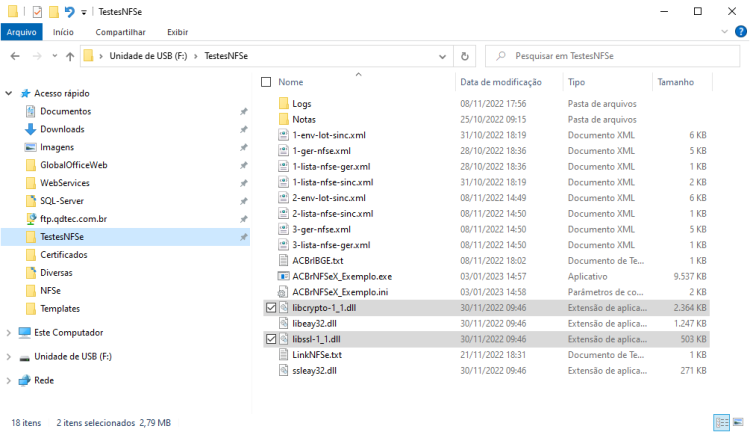Image resolution: width=750 pixels, height=432 pixels.
Task: Click the Logs folder icon
Action: tap(284, 103)
